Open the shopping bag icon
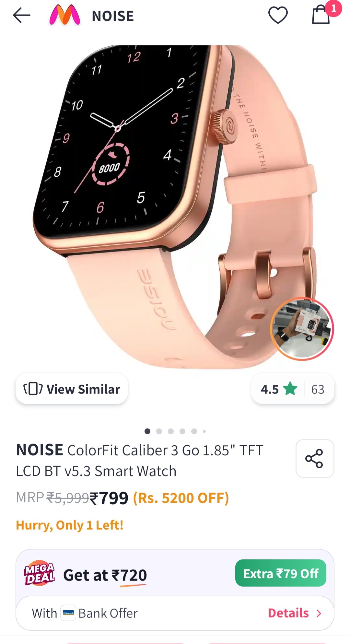Screen dimensions: 350x644 click(321, 15)
